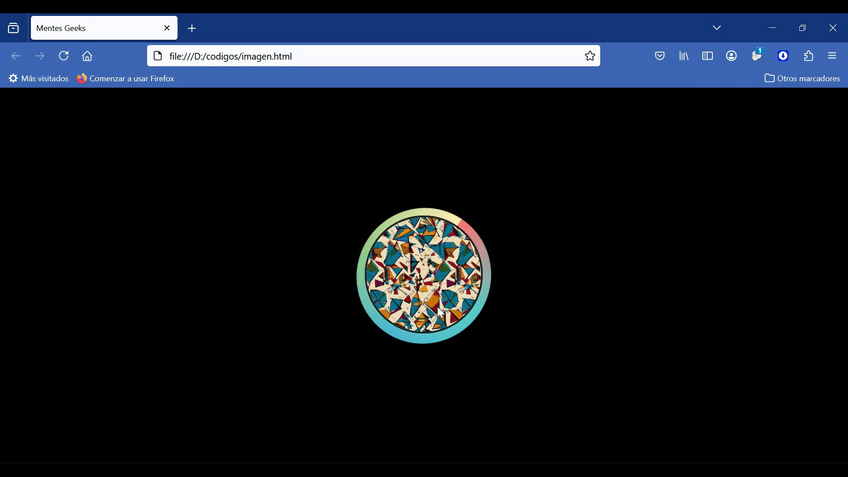Reload the current page
Image resolution: width=848 pixels, height=477 pixels.
pos(63,56)
